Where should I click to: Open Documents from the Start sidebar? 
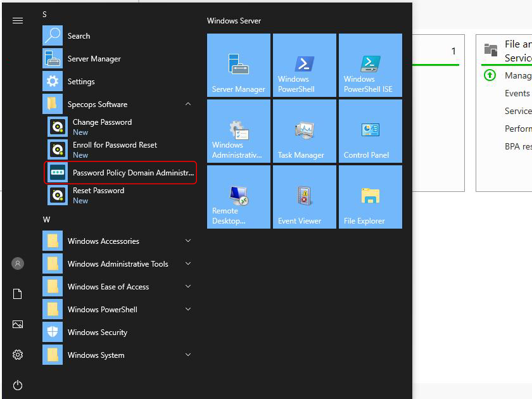[x=18, y=294]
